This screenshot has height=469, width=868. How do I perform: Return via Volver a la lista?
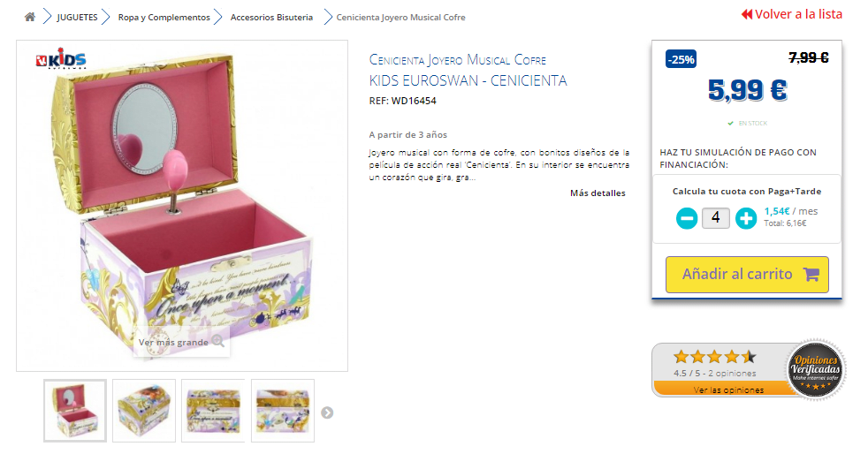(792, 14)
